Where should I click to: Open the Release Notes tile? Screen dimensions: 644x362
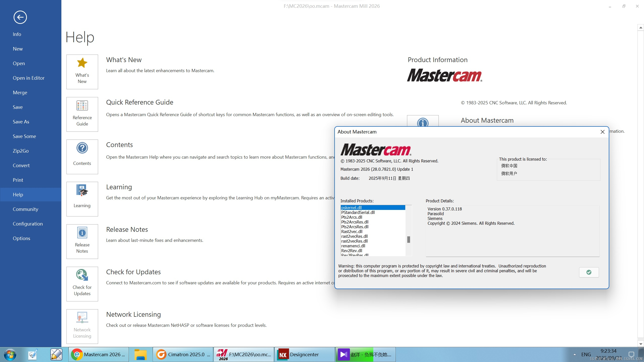82,242
